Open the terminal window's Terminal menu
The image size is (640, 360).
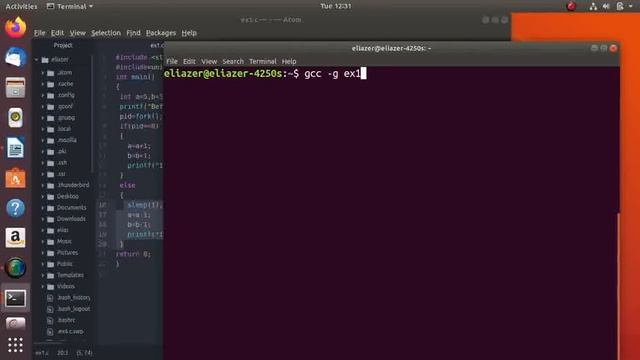[262, 61]
